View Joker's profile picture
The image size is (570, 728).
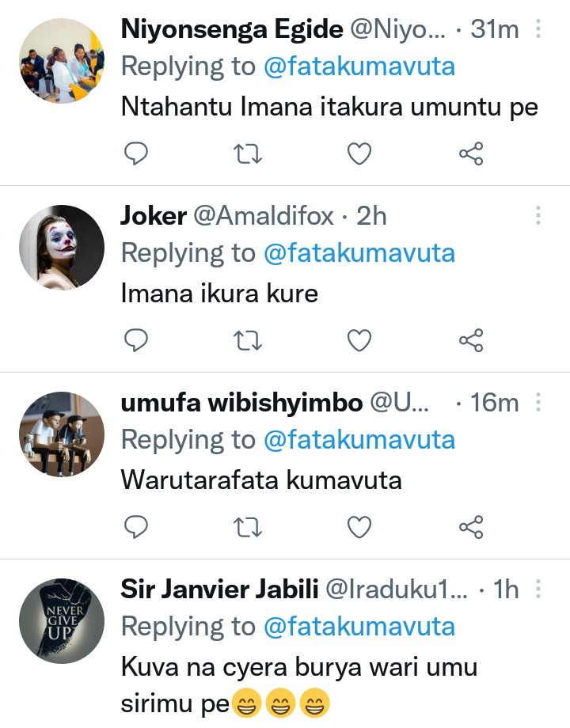point(61,248)
